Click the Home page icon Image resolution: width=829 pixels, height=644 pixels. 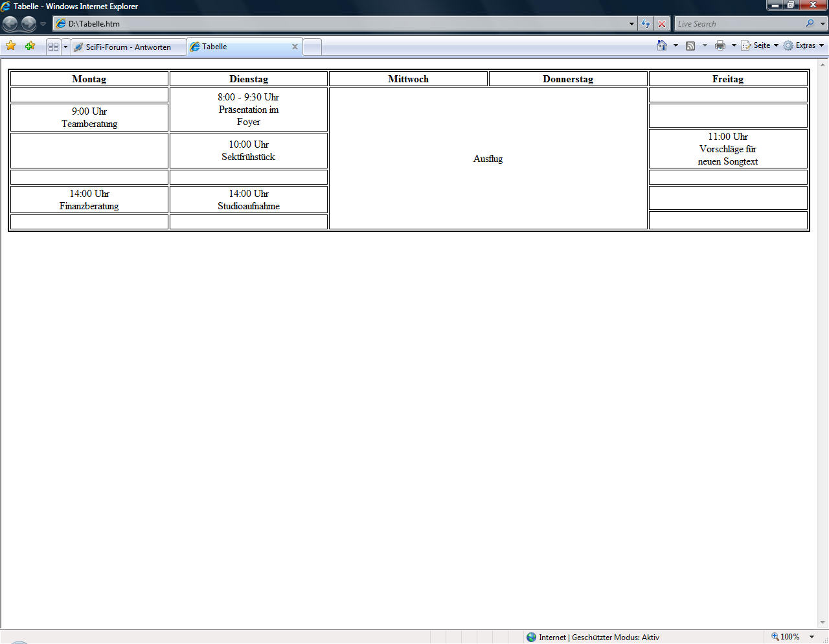pyautogui.click(x=661, y=45)
